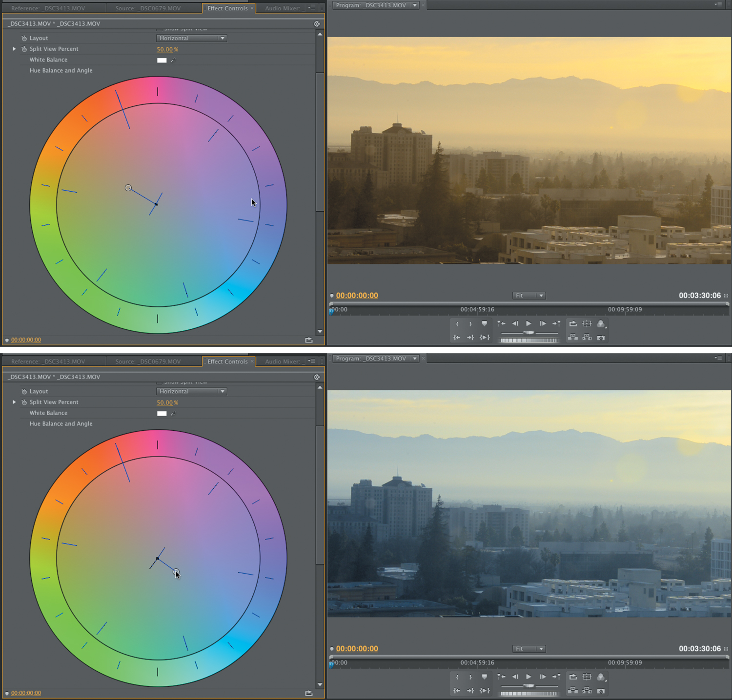This screenshot has height=700, width=732.
Task: Toggle Layout stopwatch animation beside golden preview
Action: (x=24, y=38)
